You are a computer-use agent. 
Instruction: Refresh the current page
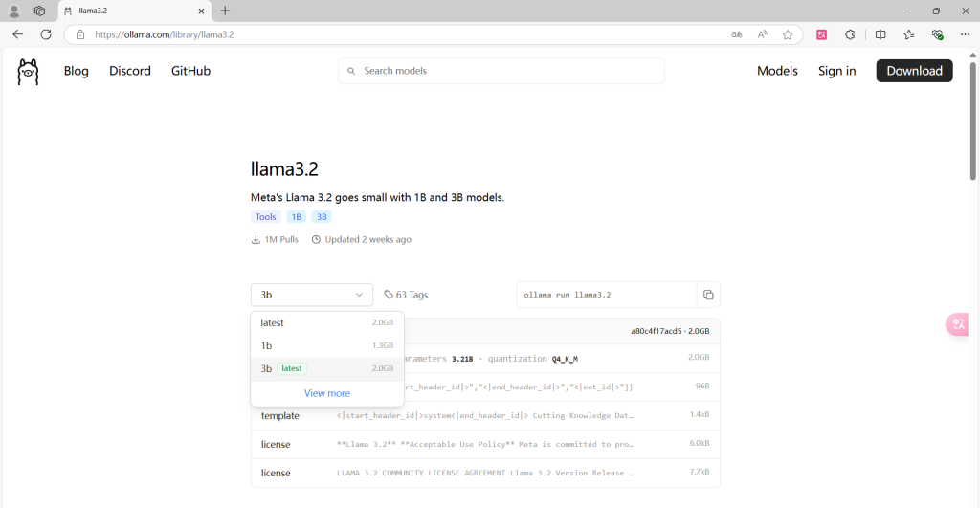click(45, 34)
